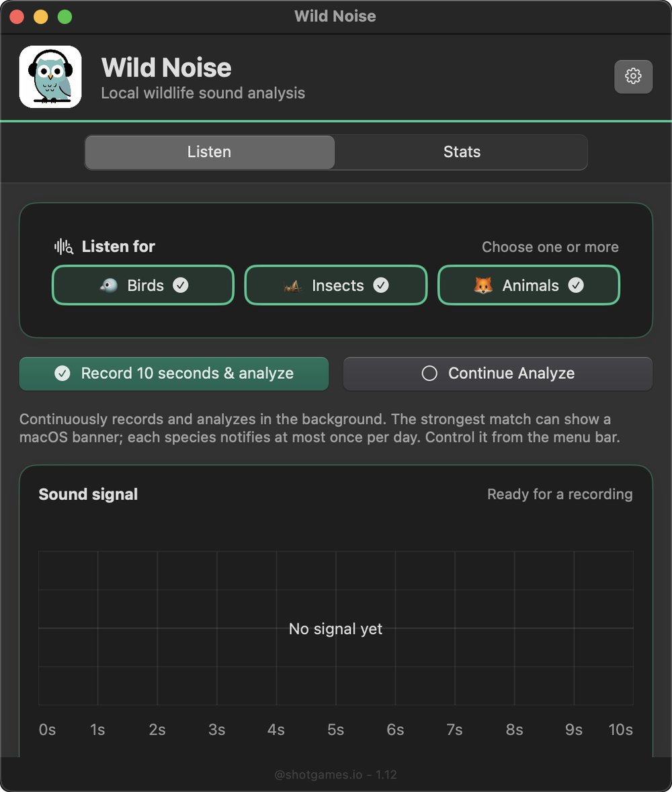672x792 pixels.
Task: Click the Wild Noise owl app logo
Action: (x=50, y=77)
